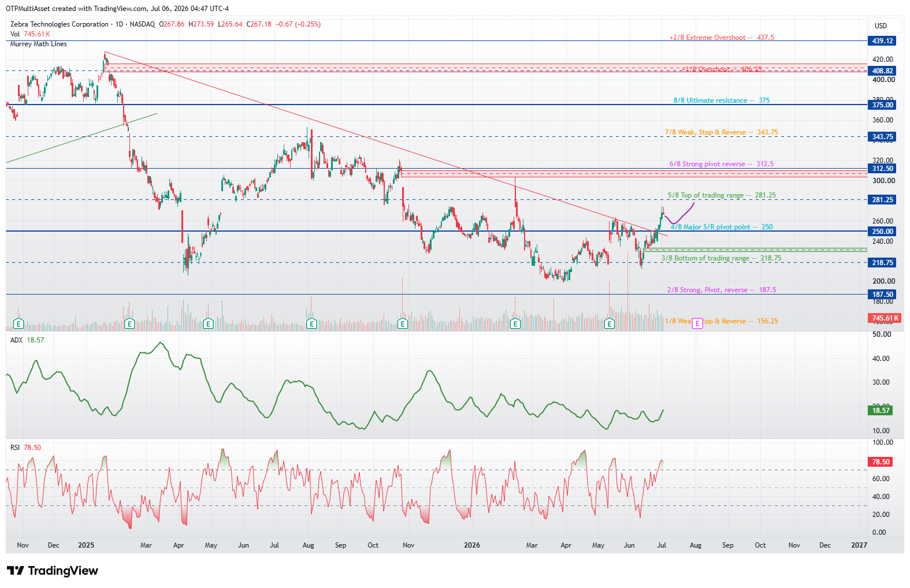Click the late October 2025 earnings marker
The width and height of the screenshot is (910, 588).
click(403, 324)
